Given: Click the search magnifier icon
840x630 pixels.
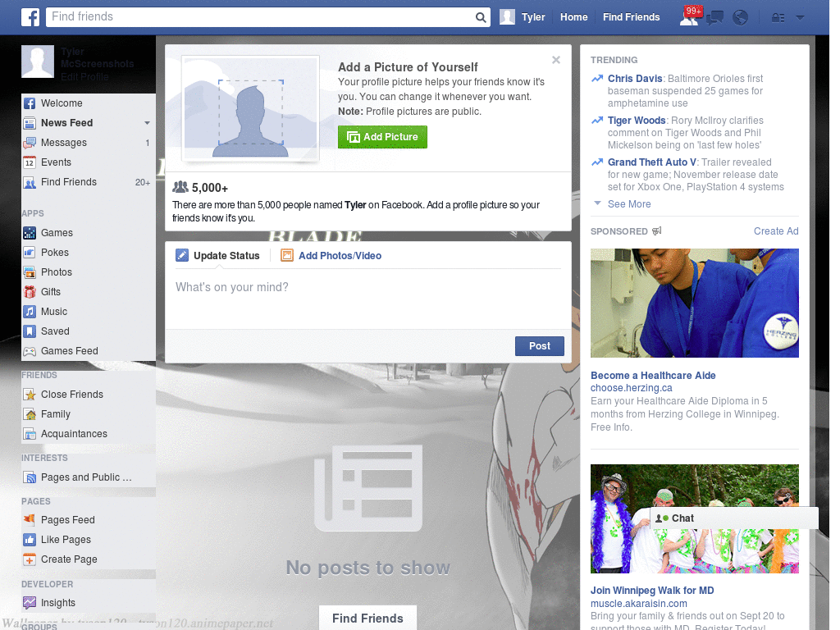Looking at the screenshot, I should coord(481,17).
